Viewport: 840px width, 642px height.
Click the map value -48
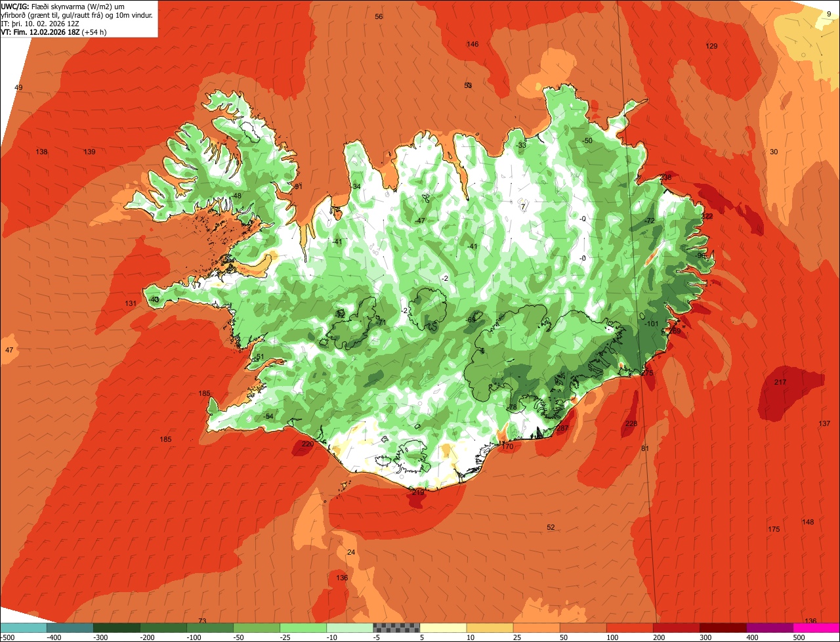point(236,196)
